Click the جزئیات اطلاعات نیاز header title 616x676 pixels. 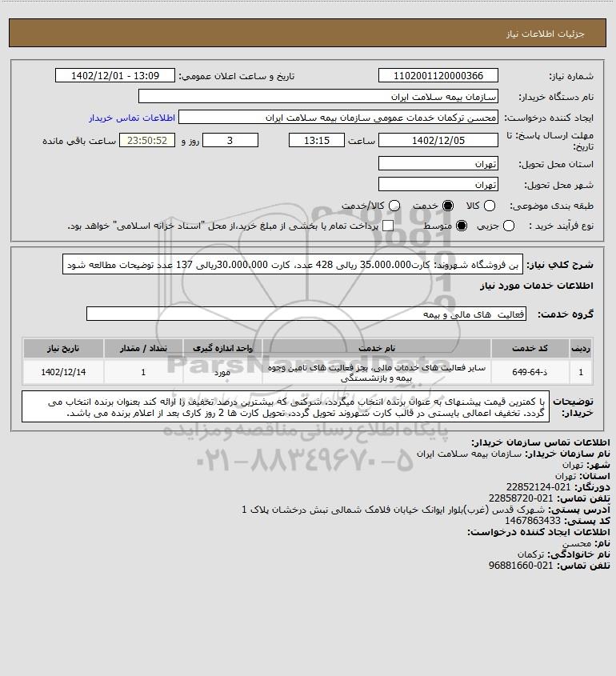pos(546,34)
